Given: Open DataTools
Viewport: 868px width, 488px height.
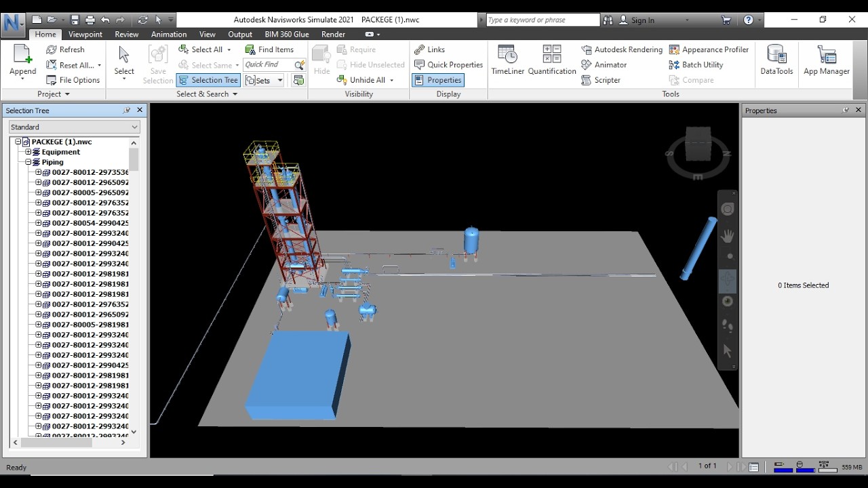Looking at the screenshot, I should (x=776, y=61).
